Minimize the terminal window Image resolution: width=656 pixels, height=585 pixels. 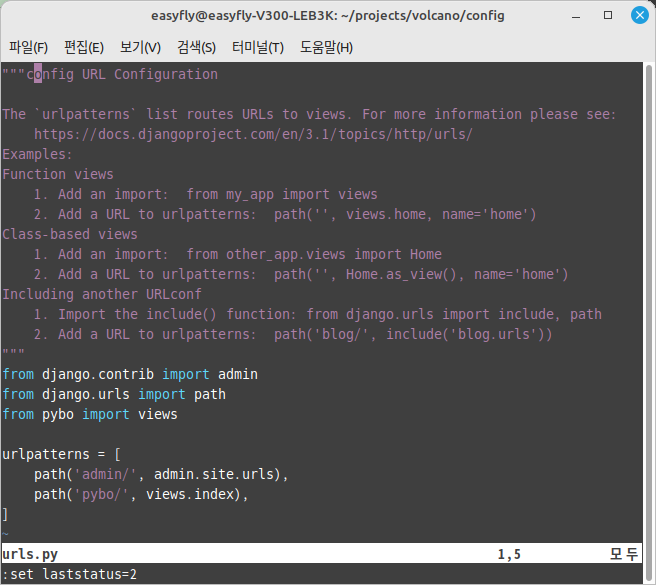pyautogui.click(x=576, y=16)
